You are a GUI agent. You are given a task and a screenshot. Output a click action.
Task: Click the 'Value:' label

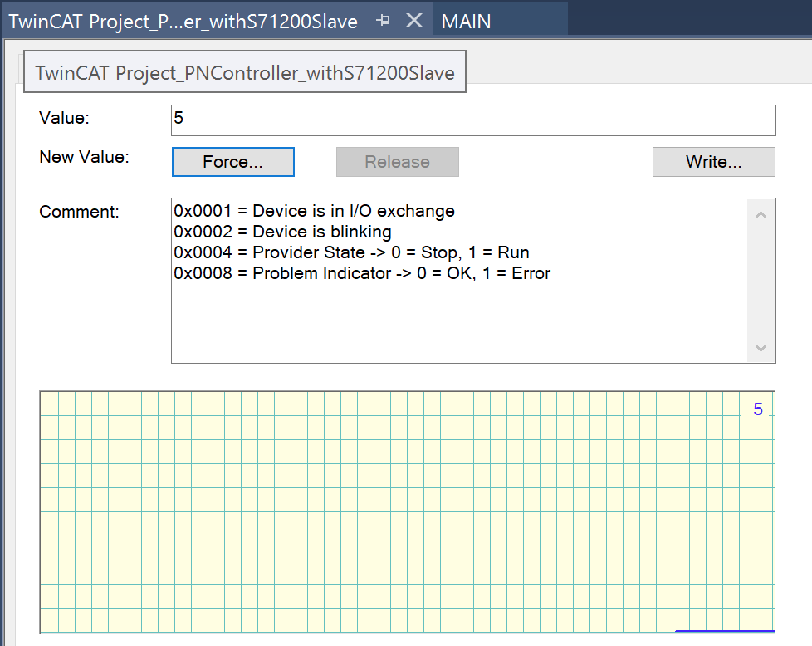click(64, 118)
